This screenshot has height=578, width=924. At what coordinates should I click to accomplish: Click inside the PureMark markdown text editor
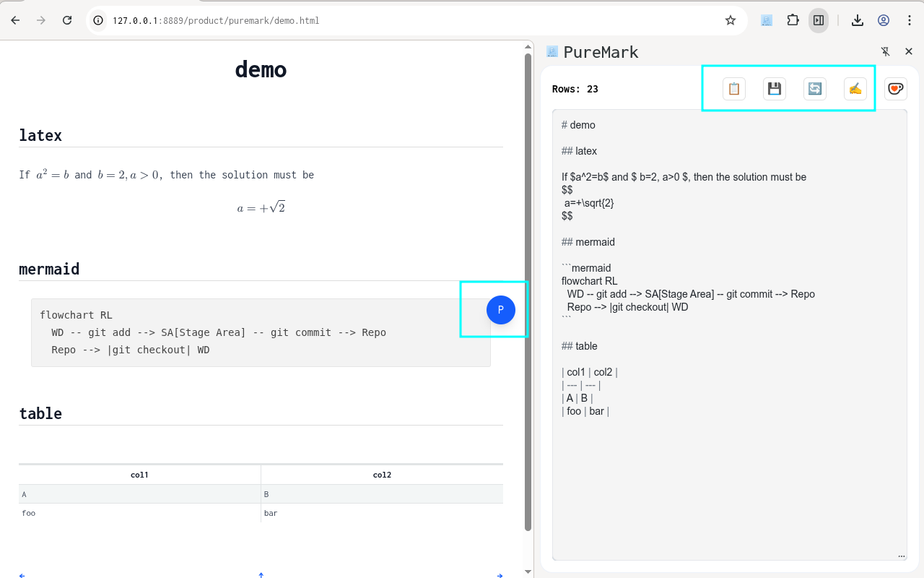[x=729, y=335]
